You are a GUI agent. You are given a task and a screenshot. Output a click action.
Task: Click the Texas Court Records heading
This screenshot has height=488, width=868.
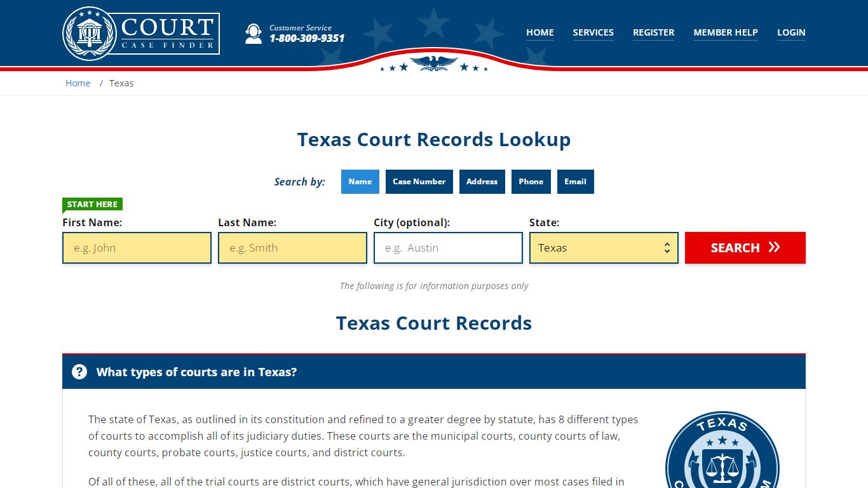pos(434,323)
